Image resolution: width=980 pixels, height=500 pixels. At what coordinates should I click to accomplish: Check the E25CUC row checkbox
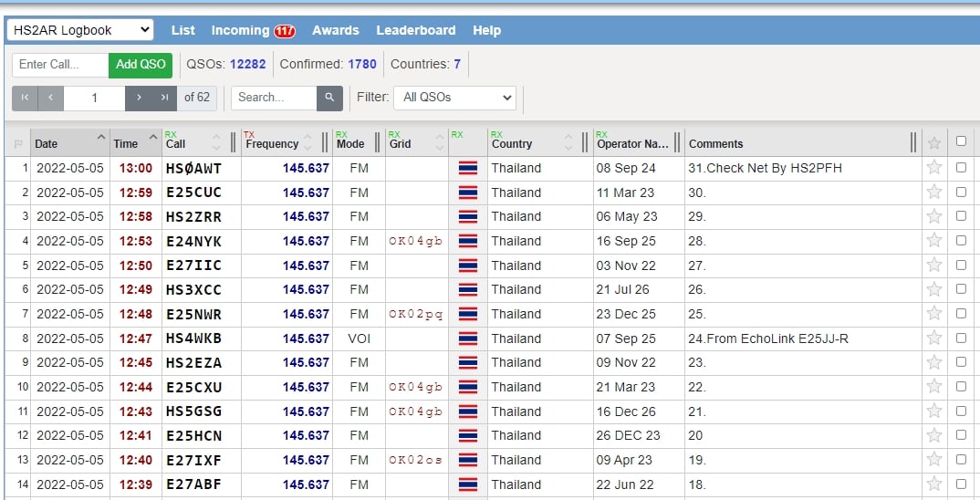pyautogui.click(x=961, y=192)
